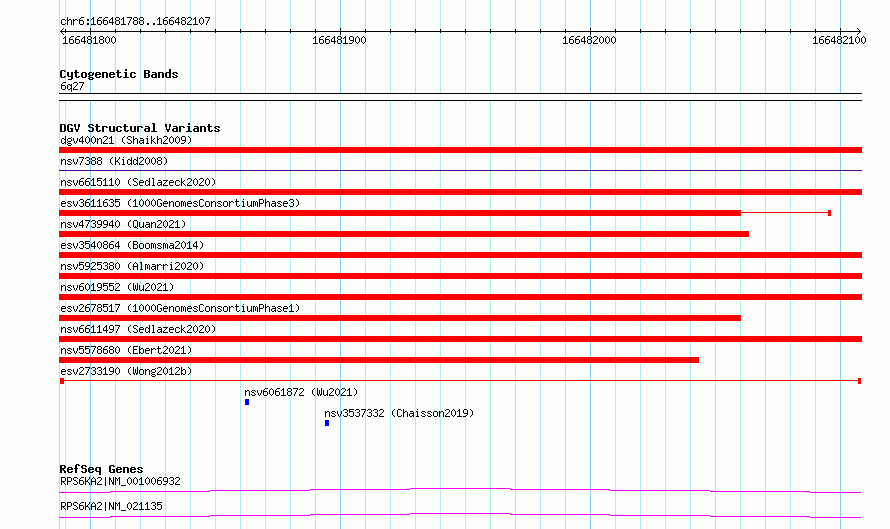Open RPS6KA2|NM_021135 gene label

tap(111, 506)
